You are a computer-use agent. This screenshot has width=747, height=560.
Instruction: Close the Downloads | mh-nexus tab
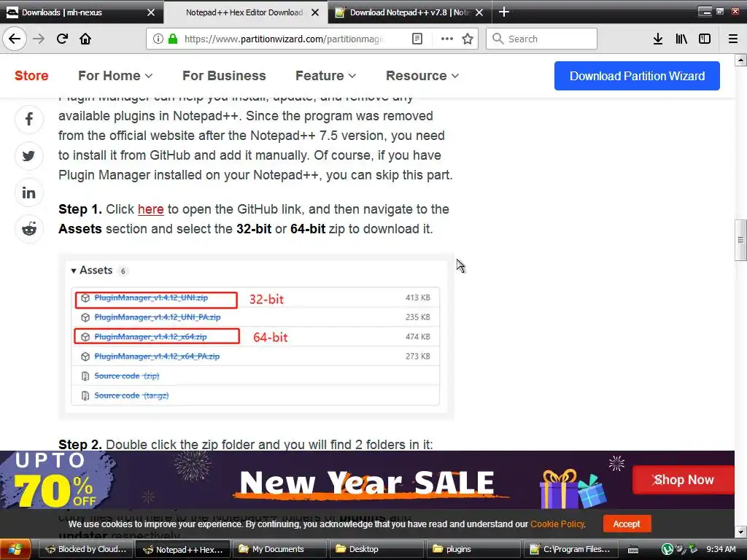(151, 12)
